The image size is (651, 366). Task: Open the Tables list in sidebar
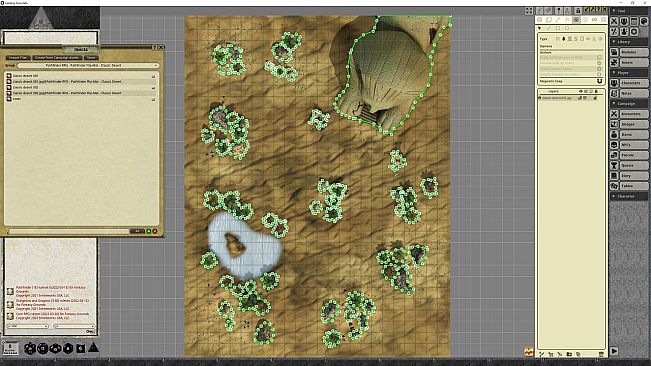click(x=634, y=186)
